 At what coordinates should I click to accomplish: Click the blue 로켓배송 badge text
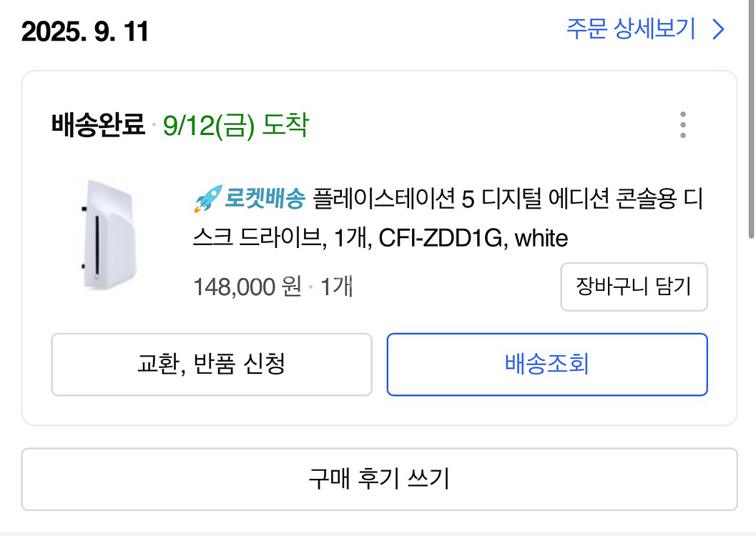point(265,199)
